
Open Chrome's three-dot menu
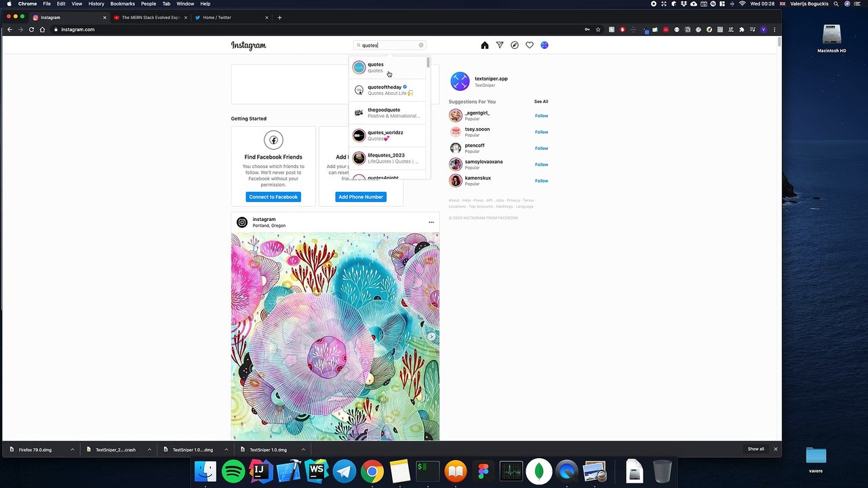coord(774,30)
